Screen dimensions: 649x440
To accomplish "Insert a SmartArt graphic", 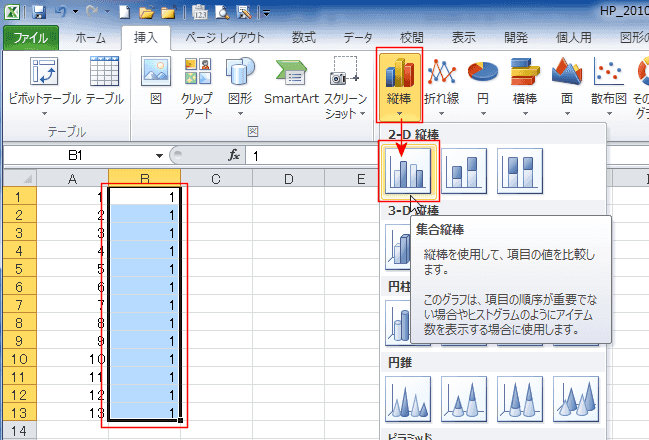I will pos(291,81).
